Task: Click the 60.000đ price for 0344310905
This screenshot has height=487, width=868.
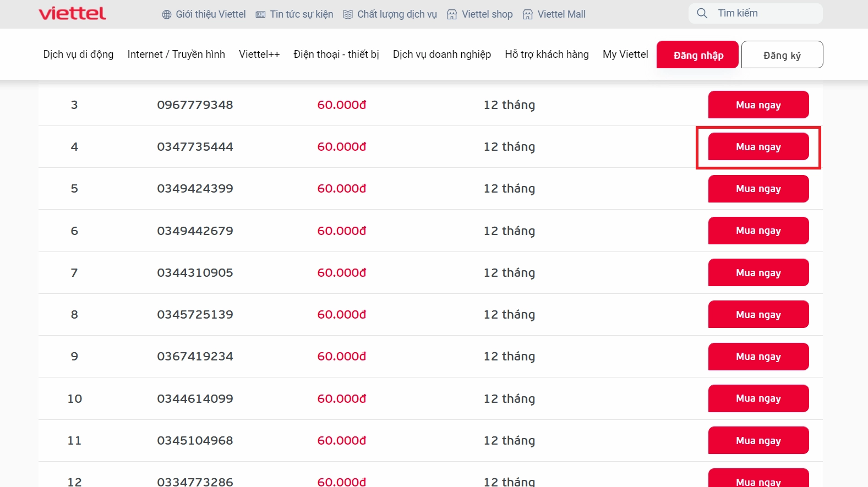Action: point(342,272)
